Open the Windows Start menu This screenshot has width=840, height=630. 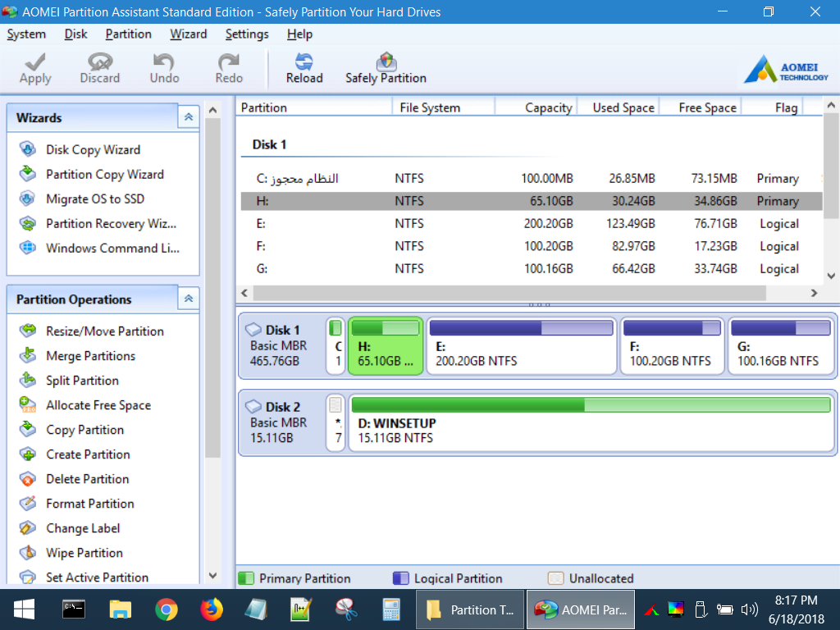[x=24, y=609]
